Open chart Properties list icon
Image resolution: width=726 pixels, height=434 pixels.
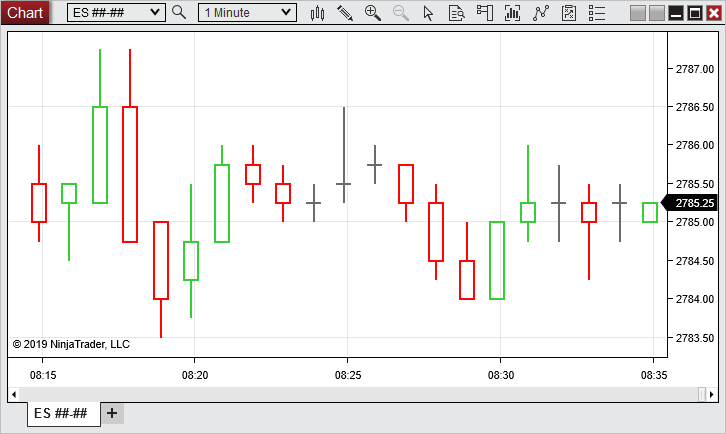click(x=597, y=13)
